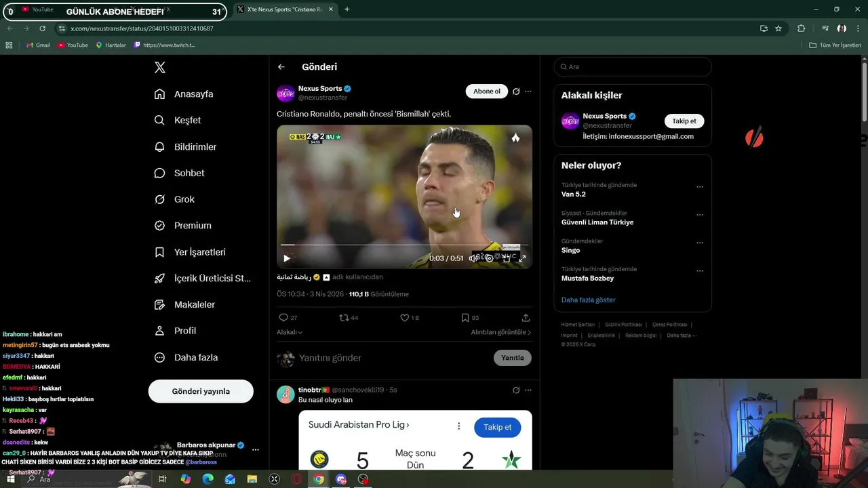Toggle video picture-in-picture mode
868x488 pixels.
click(506, 258)
